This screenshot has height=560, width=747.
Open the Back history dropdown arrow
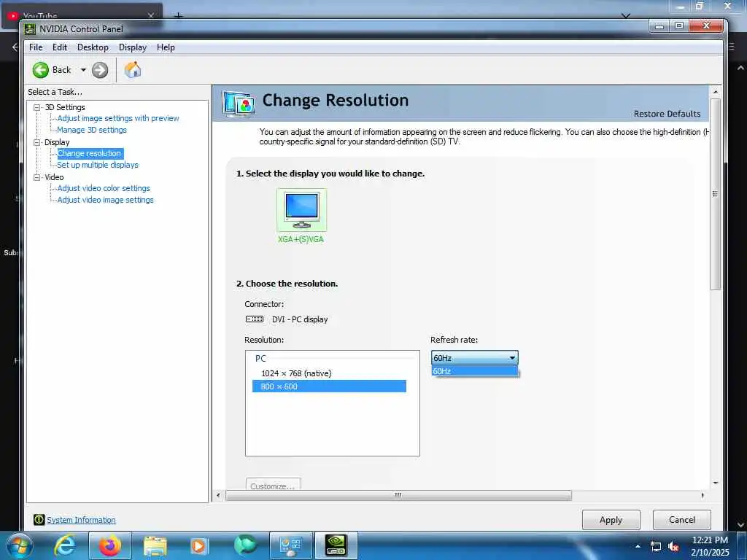tap(83, 70)
